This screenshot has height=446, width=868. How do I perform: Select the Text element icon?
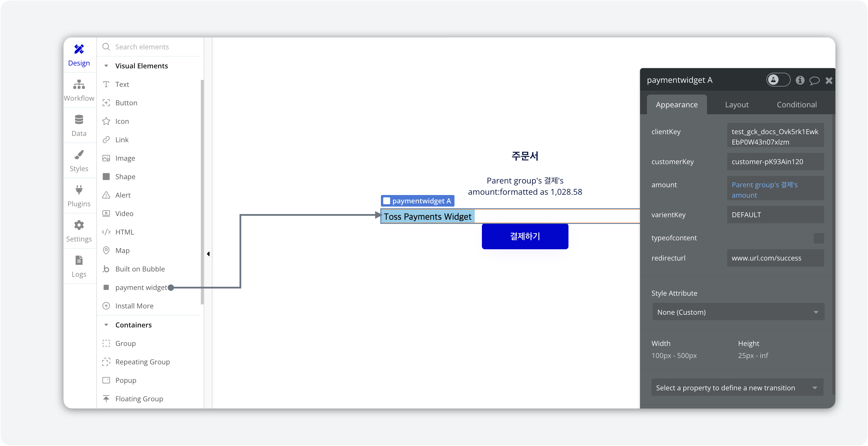click(x=106, y=84)
